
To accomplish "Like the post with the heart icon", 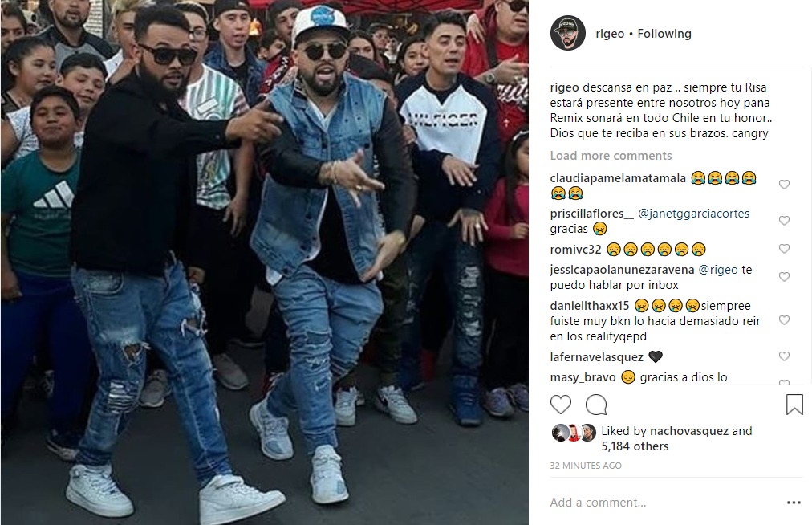I will click(560, 405).
